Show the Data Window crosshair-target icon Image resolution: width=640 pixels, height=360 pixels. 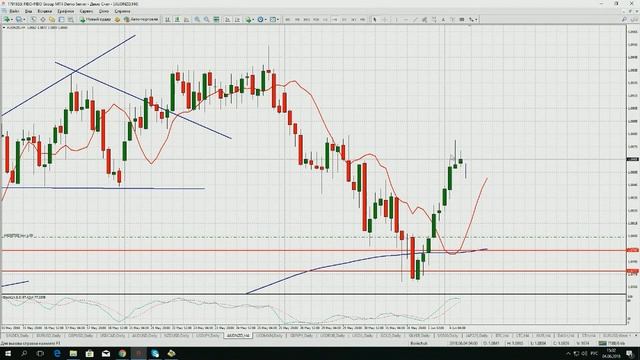click(43, 19)
